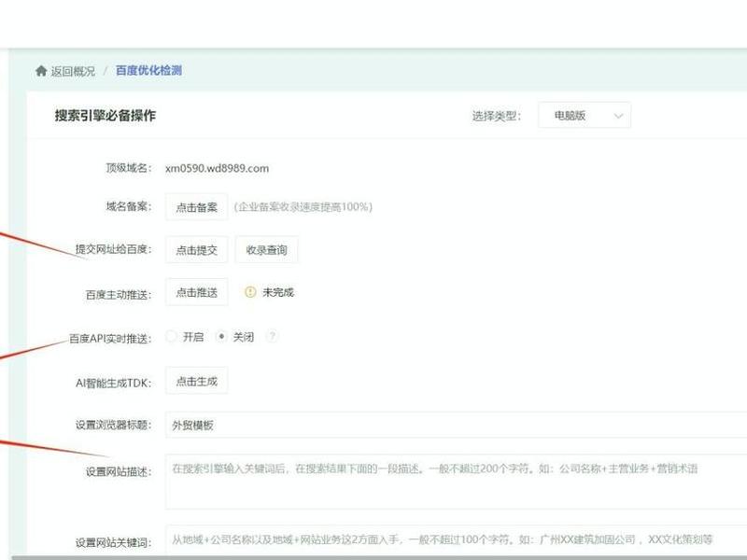Click the 未完成 status text

click(278, 292)
